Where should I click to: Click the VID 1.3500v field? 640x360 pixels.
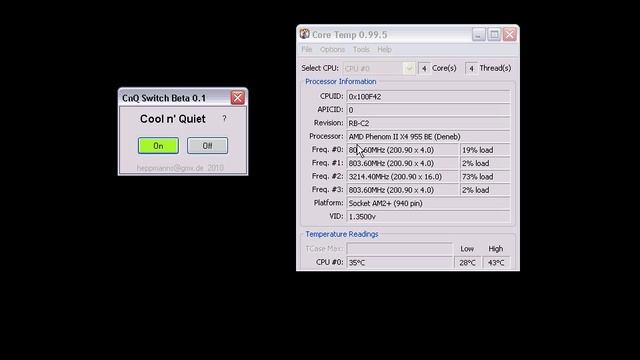(428, 217)
